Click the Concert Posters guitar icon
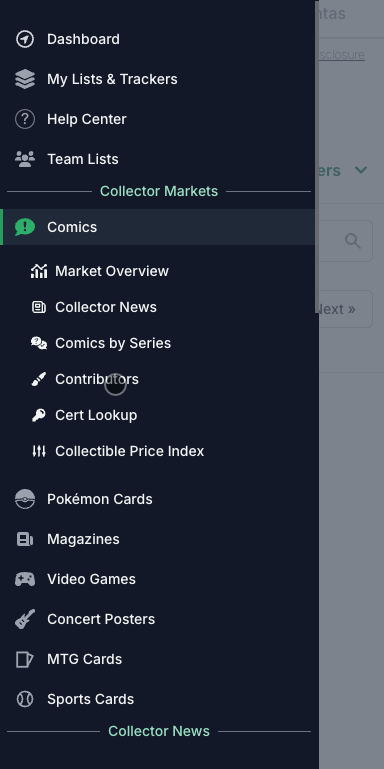Viewport: 384px width, 769px height. tap(25, 619)
